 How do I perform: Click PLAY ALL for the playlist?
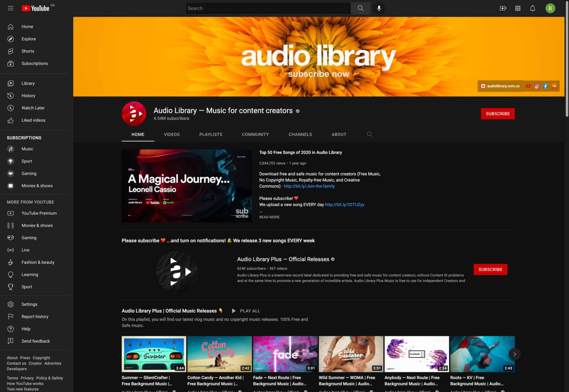click(246, 311)
